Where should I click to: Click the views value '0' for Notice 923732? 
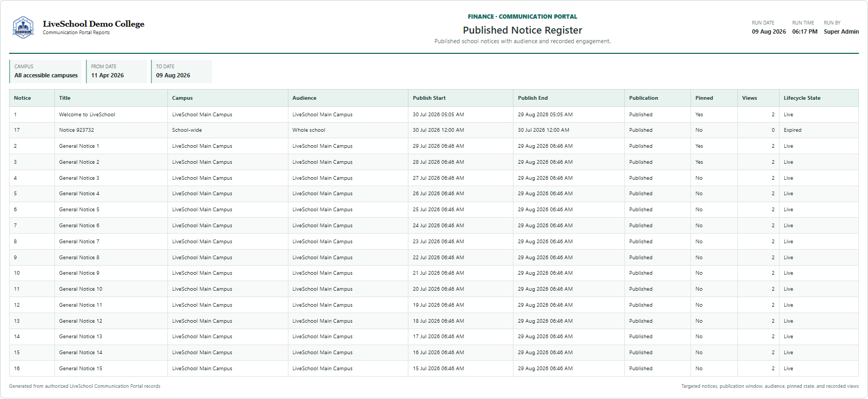pyautogui.click(x=773, y=130)
